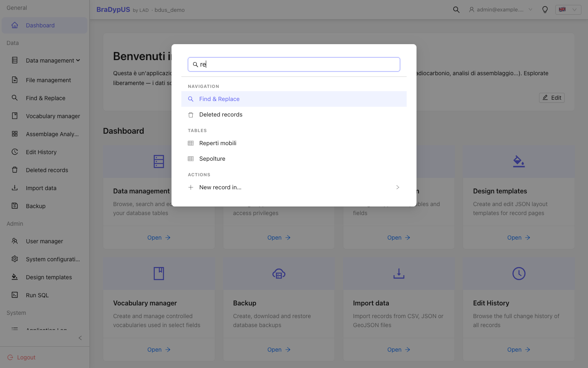Screen dimensions: 588x368
Task: Click the plus icon beside New record in
Action: click(x=191, y=187)
